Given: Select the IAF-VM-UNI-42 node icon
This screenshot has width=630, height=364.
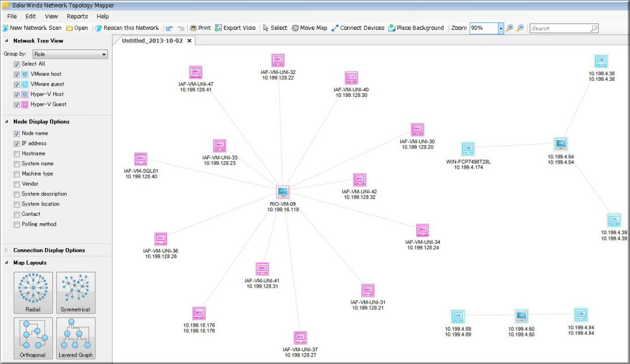Looking at the screenshot, I should [x=359, y=180].
